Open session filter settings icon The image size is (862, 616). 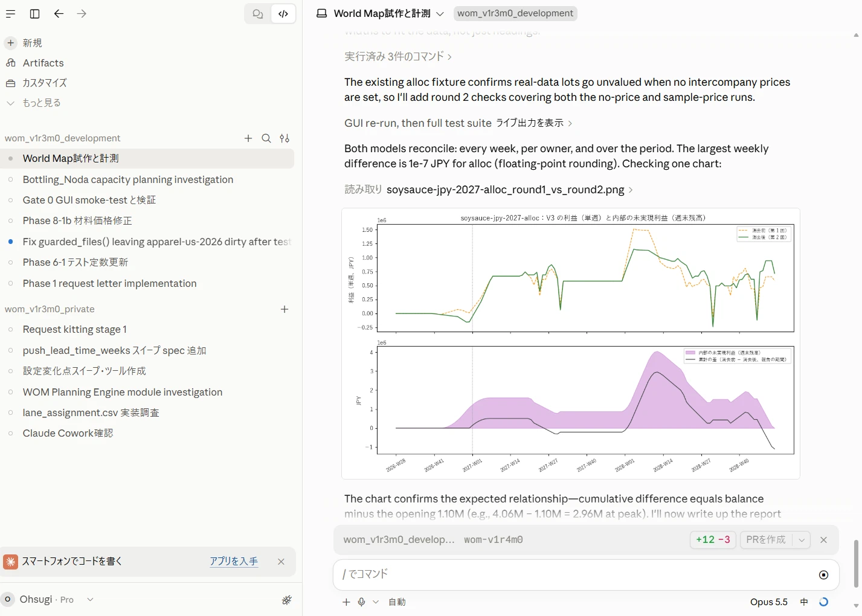(x=285, y=138)
